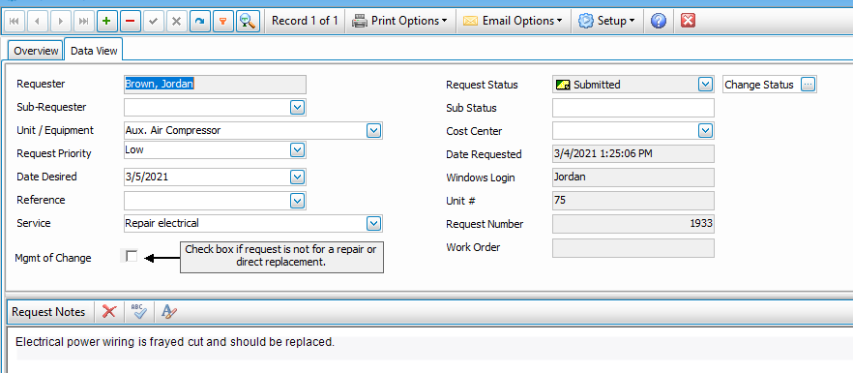Save changes checkmark toolbar button
The height and width of the screenshot is (381, 854).
153,22
